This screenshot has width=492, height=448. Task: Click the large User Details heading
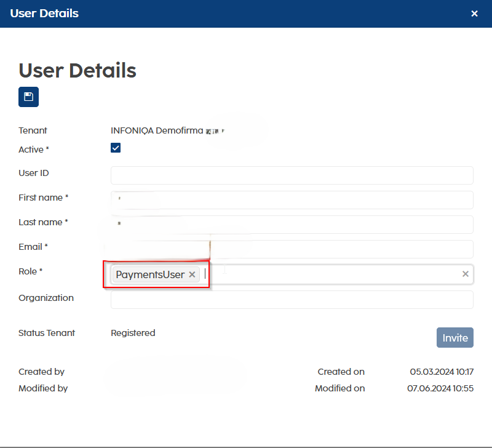[77, 70]
